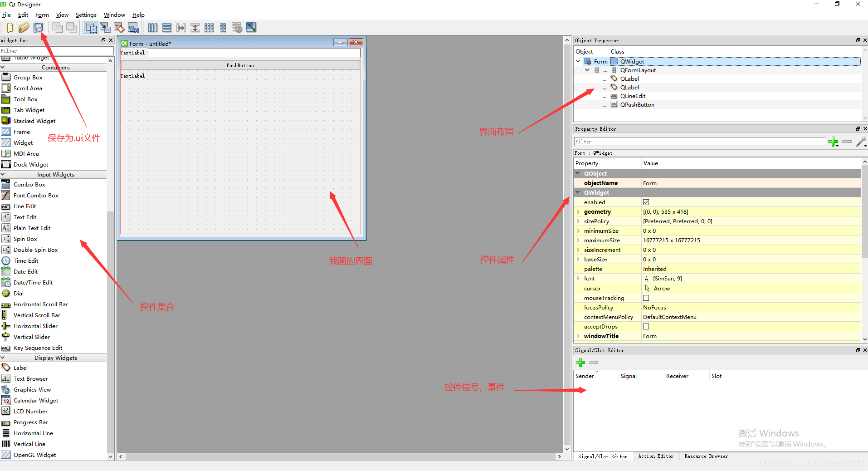Open the File menu

(6, 15)
